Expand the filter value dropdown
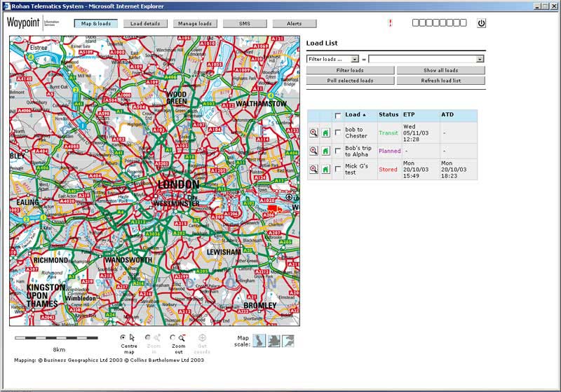Screen dimensions: 561x392 tap(480, 60)
